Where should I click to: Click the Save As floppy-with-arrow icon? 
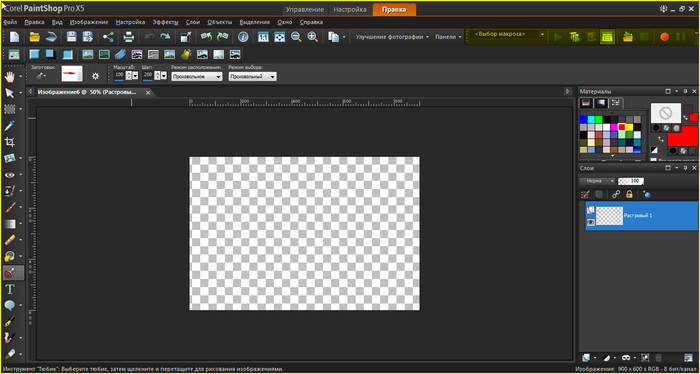pos(88,37)
